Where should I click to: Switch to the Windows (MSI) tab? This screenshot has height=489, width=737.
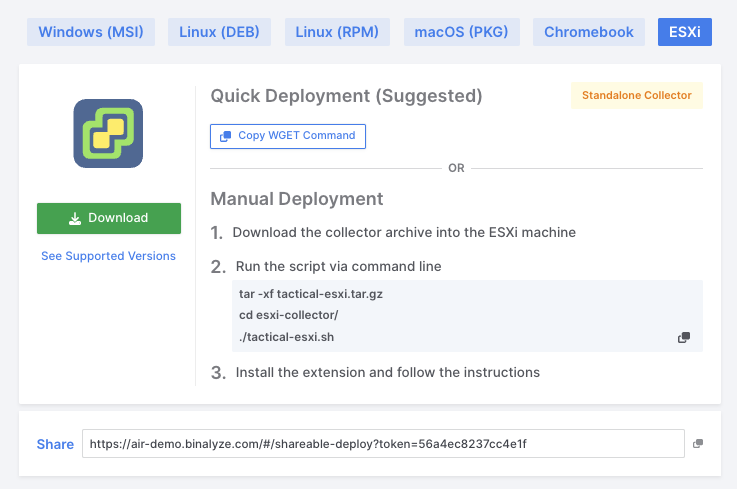pos(91,32)
